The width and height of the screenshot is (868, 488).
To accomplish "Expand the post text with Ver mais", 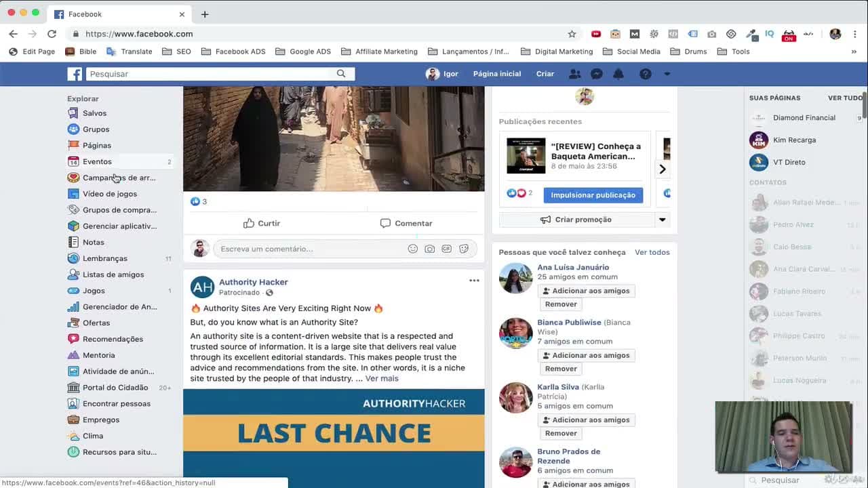I will 382,378.
